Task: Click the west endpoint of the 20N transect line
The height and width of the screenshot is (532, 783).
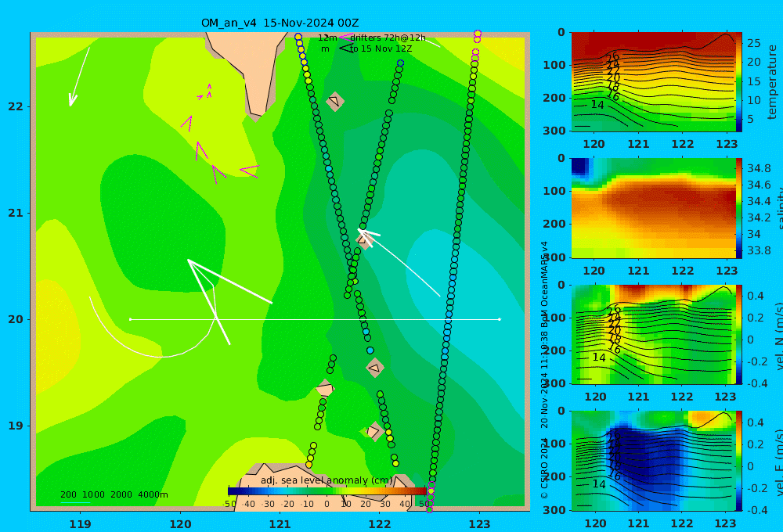Action: point(130,319)
